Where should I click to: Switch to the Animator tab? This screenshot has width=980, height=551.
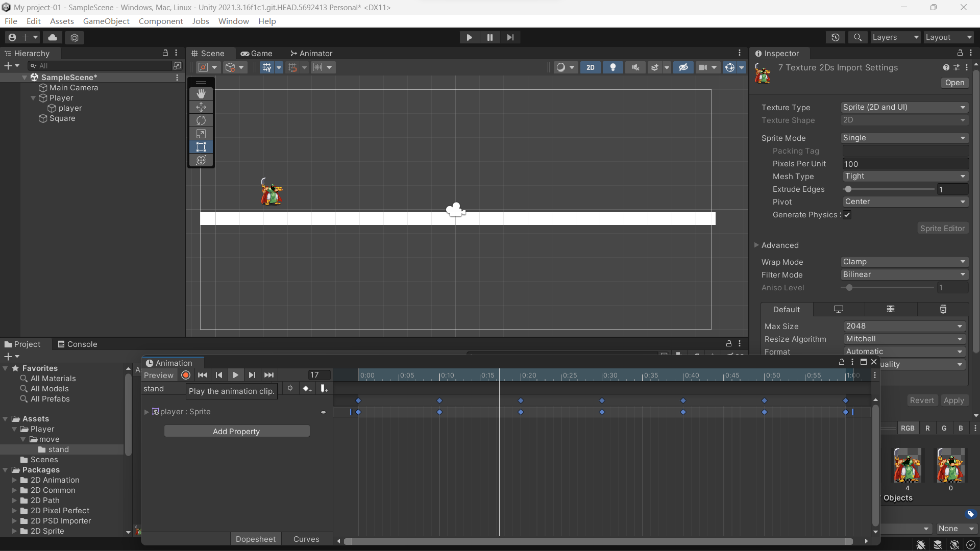[x=311, y=54]
